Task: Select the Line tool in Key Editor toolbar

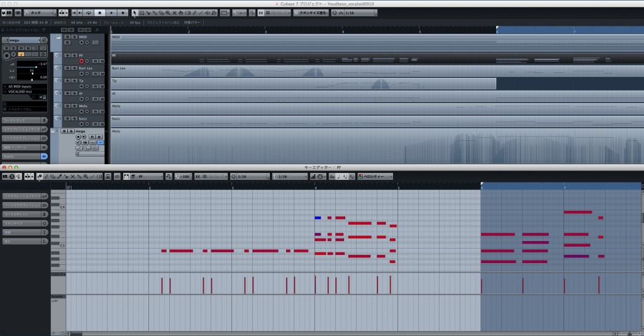Action: [x=92, y=176]
